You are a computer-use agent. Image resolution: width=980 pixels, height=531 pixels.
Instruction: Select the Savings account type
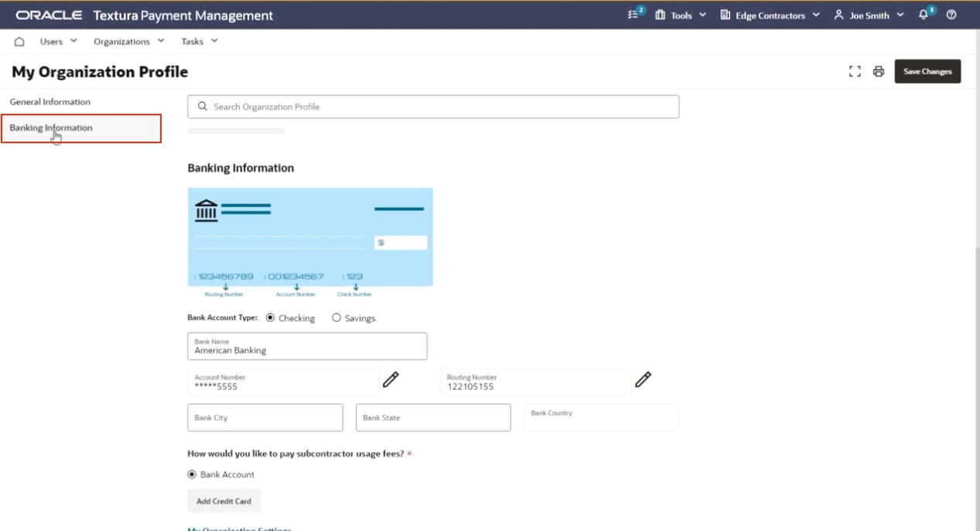point(336,317)
